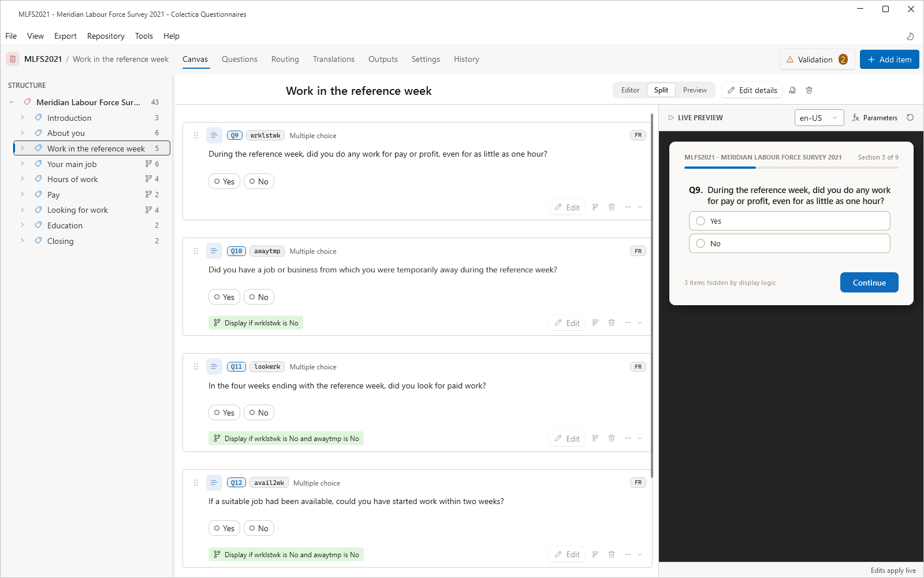Expand Q9 card details chevron

tap(640, 207)
